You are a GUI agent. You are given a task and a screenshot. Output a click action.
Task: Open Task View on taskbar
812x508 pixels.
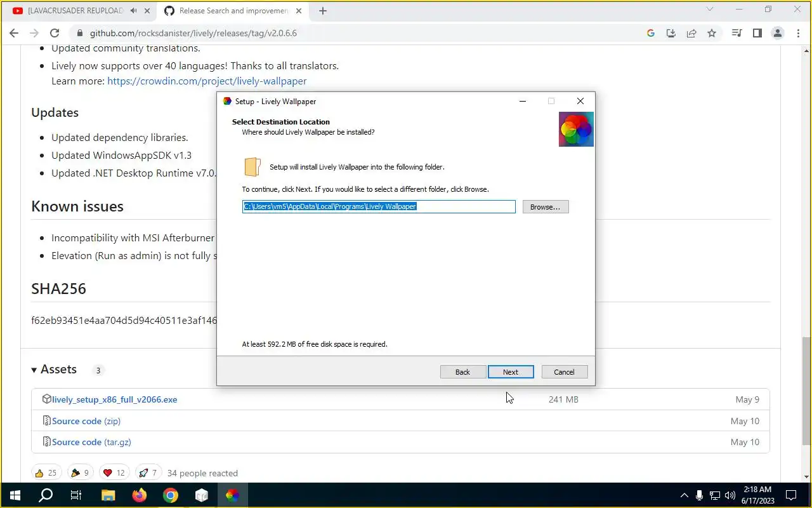(76, 495)
